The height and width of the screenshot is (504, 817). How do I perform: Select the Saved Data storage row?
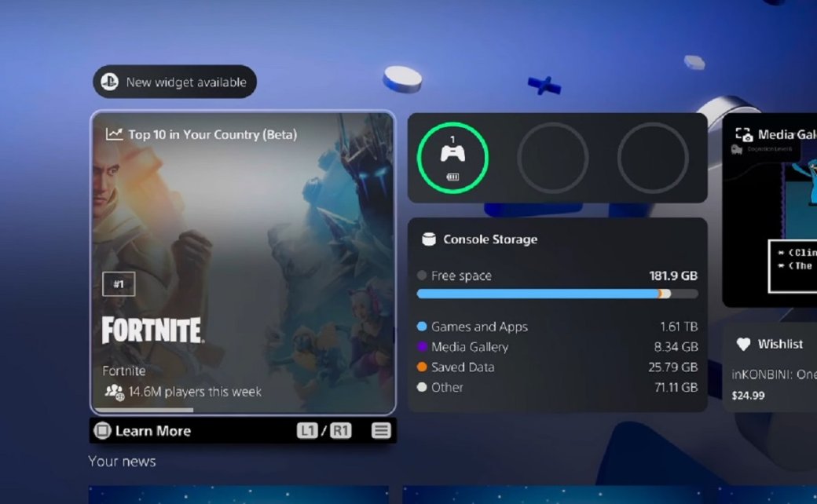coord(557,367)
